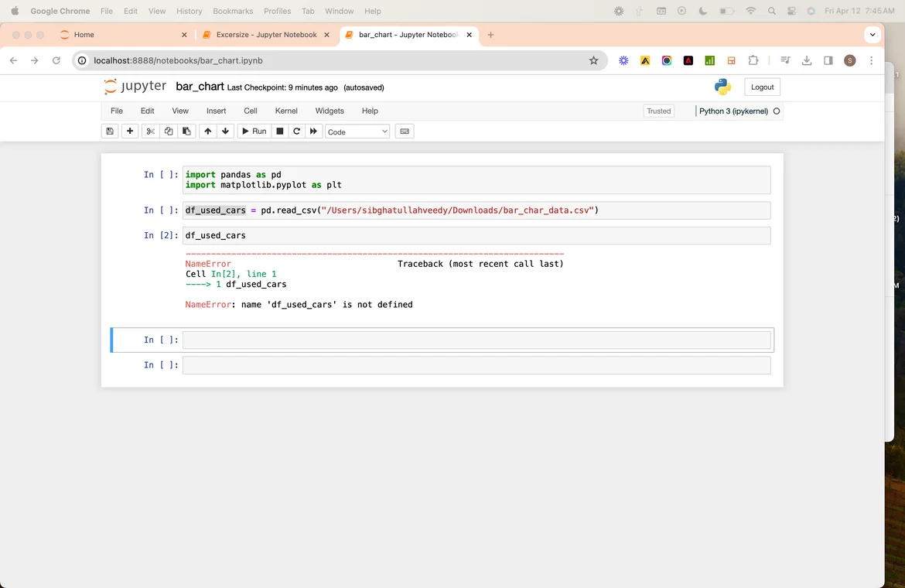This screenshot has width=905, height=588.
Task: Open the command palette keyboard icon
Action: click(x=405, y=132)
